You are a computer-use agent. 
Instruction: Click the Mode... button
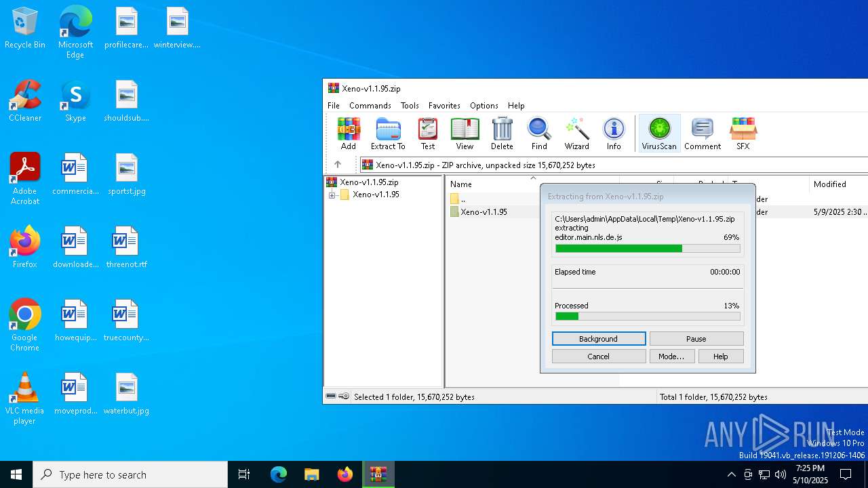click(x=672, y=356)
